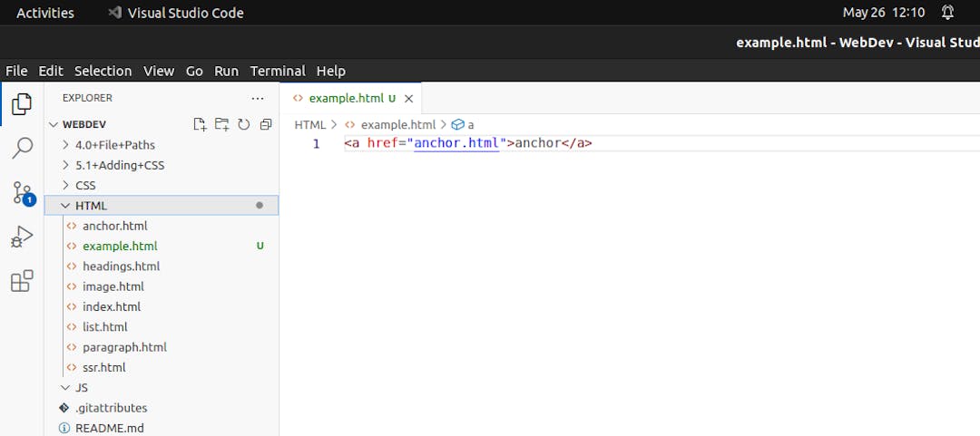
Task: Collapse the WEBDEV root section
Action: click(x=83, y=124)
